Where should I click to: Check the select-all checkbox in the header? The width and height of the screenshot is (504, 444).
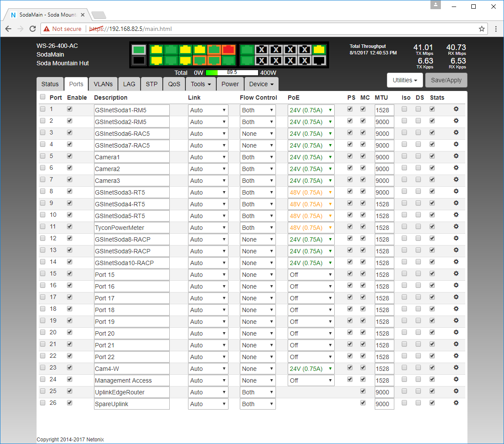43,97
